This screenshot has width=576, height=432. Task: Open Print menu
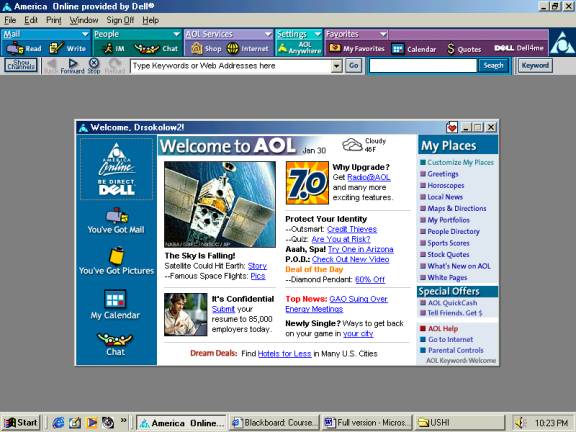pos(54,20)
